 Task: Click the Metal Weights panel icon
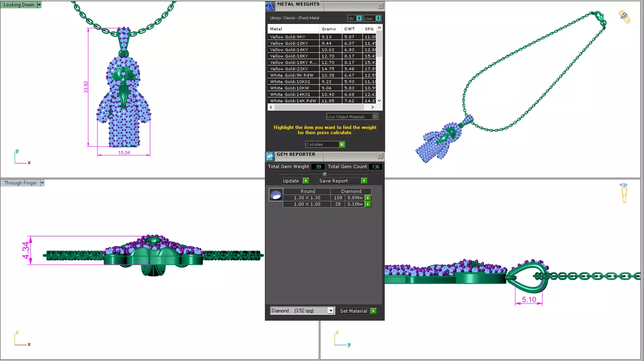click(x=270, y=6)
